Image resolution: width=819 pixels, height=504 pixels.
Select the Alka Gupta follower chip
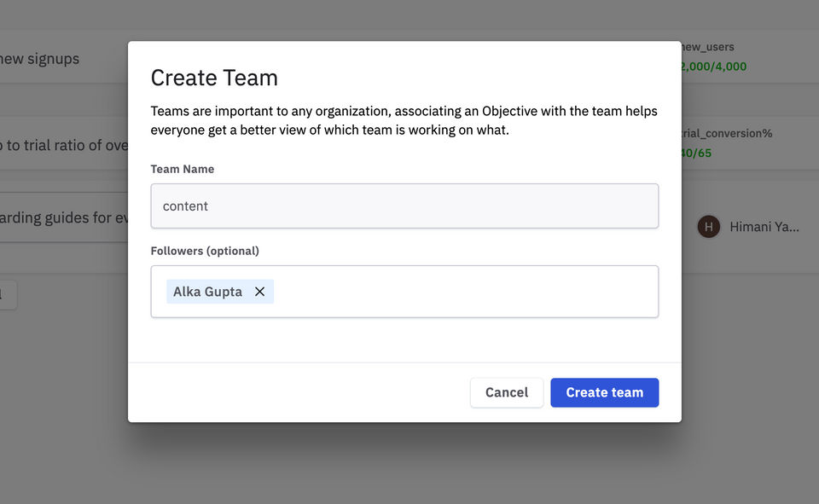[207, 292]
